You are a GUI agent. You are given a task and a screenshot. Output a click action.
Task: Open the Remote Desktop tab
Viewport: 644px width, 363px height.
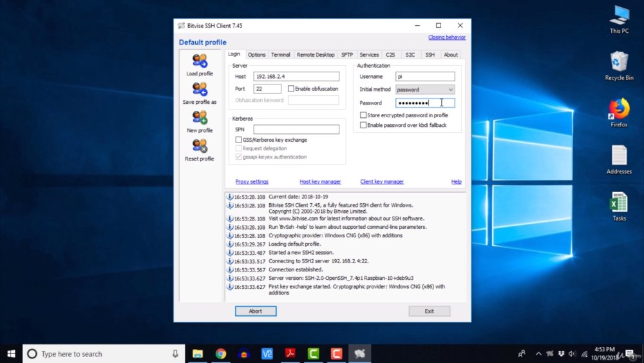[x=316, y=55]
